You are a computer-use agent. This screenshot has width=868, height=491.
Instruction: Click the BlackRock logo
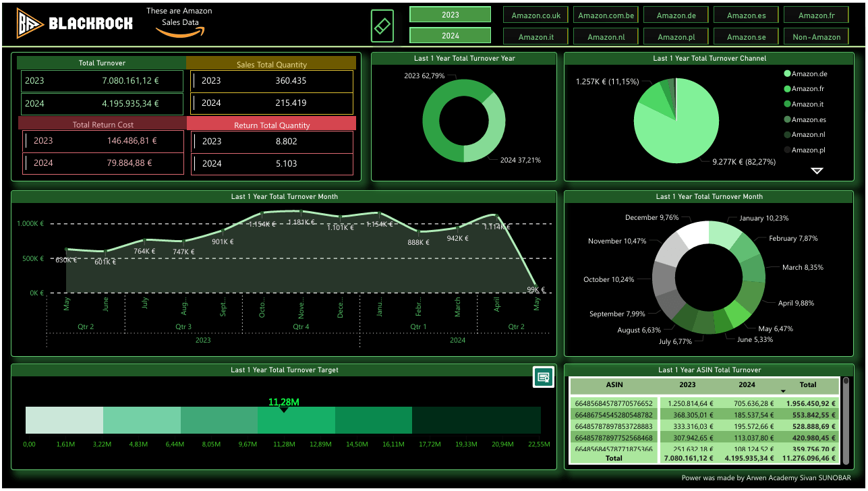pos(75,24)
